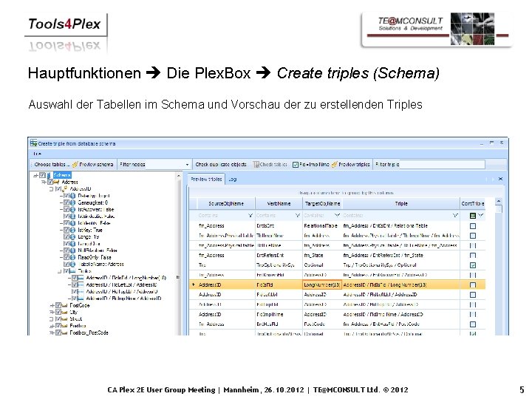Collapse the Triples subtree node
The image size is (532, 399).
60,271
